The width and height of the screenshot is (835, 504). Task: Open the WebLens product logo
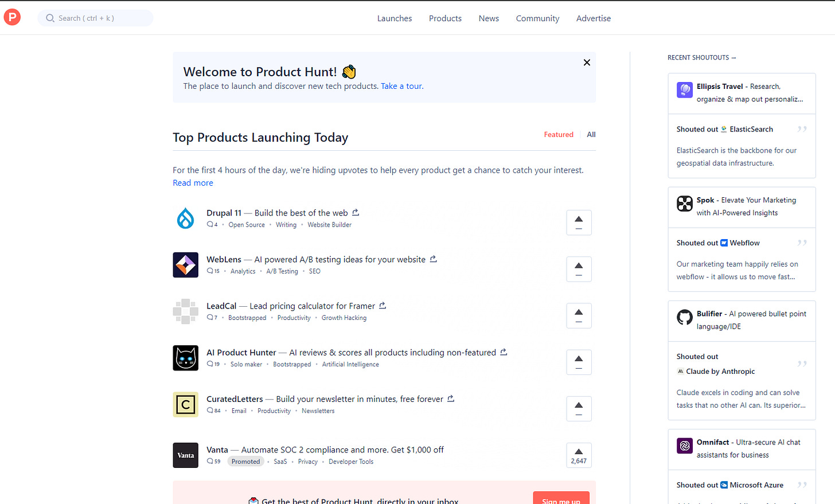coord(185,265)
